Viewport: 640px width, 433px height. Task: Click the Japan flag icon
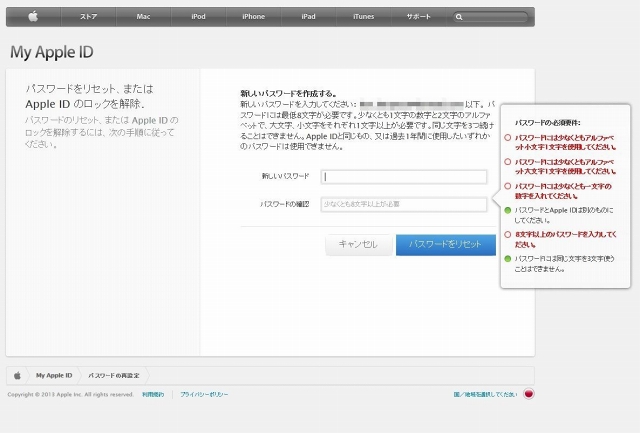coord(529,394)
